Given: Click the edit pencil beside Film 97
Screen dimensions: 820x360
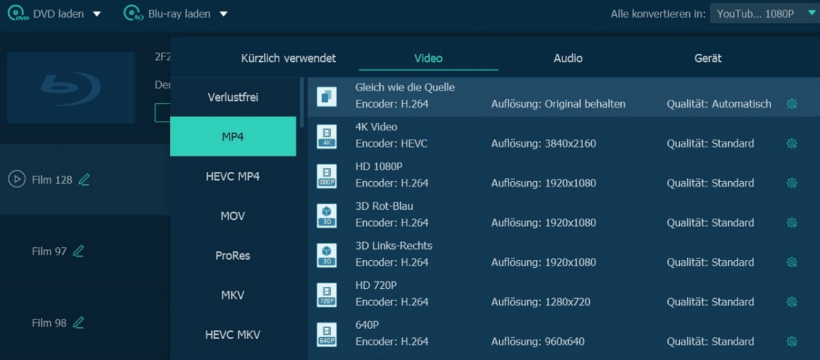Looking at the screenshot, I should tap(78, 252).
